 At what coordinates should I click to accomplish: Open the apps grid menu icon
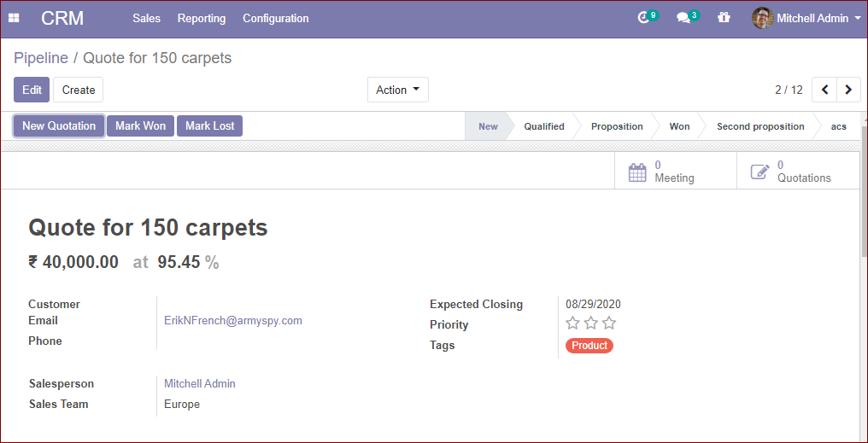pos(14,18)
